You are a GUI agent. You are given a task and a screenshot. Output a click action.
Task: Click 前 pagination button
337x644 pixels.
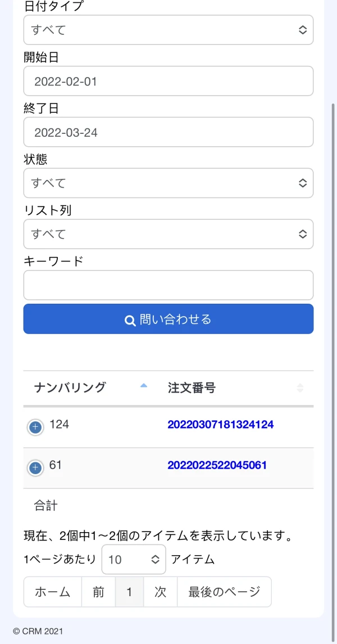[99, 592]
